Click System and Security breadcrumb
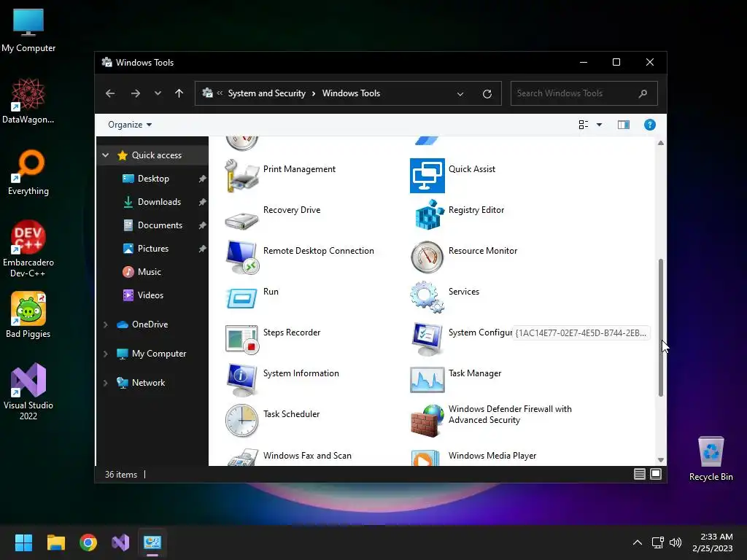The image size is (747, 560). (267, 93)
